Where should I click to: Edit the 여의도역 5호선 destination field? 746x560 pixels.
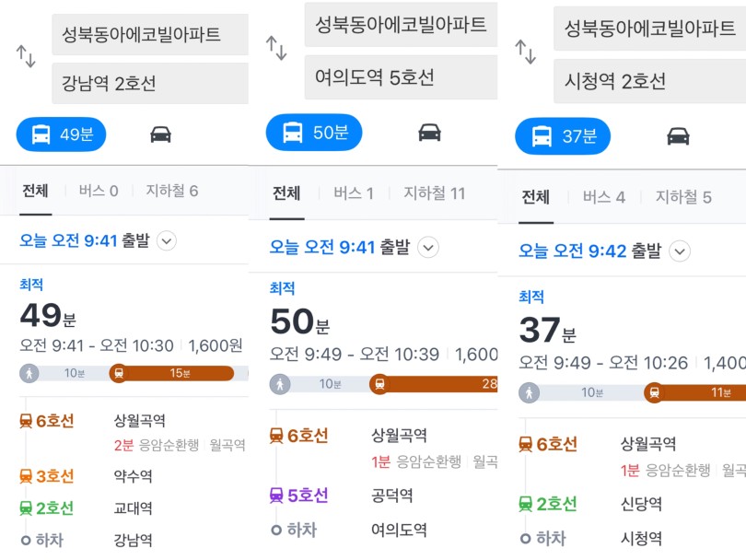pyautogui.click(x=401, y=77)
